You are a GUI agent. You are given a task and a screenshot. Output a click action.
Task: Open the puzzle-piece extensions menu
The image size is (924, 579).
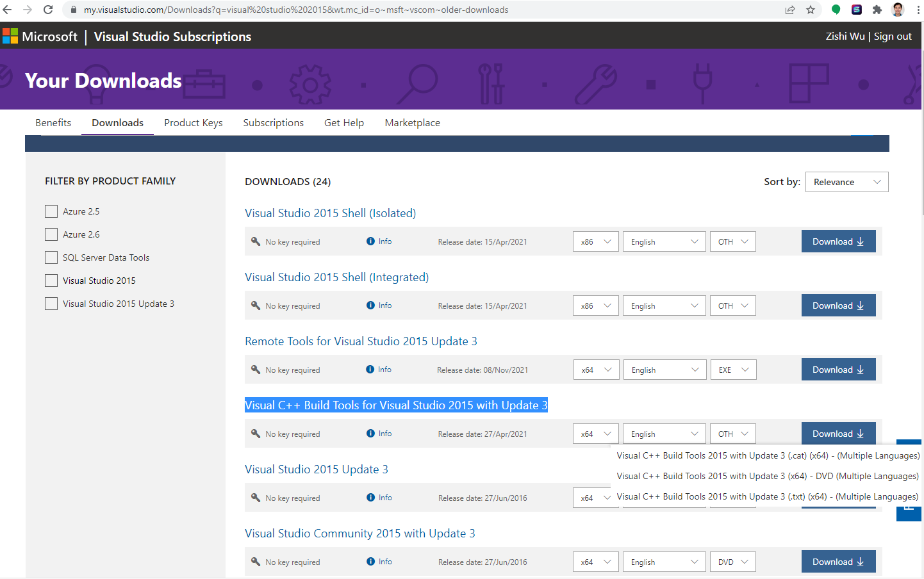tap(877, 10)
